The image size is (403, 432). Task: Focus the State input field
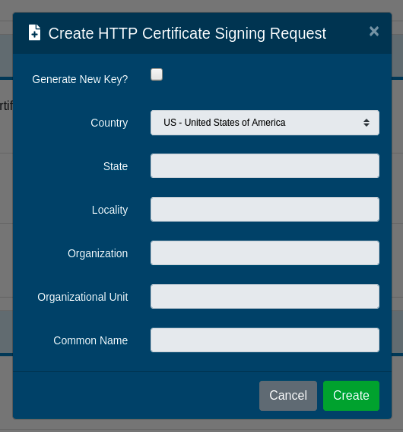[x=265, y=166]
